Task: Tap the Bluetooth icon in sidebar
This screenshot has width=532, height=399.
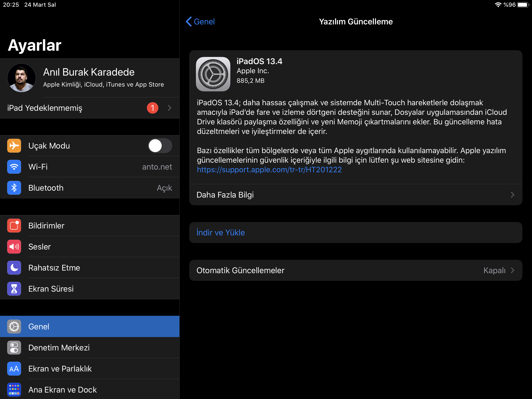Action: click(14, 188)
